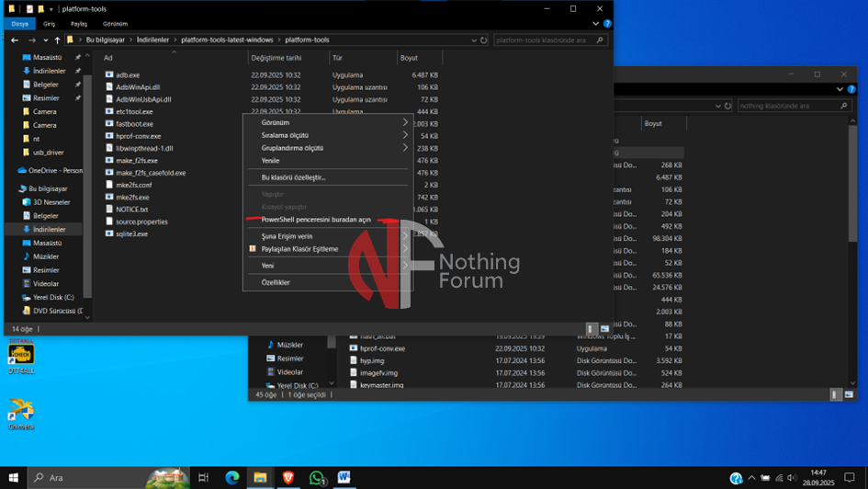
Task: Click the adb.exe file icon
Action: [109, 74]
